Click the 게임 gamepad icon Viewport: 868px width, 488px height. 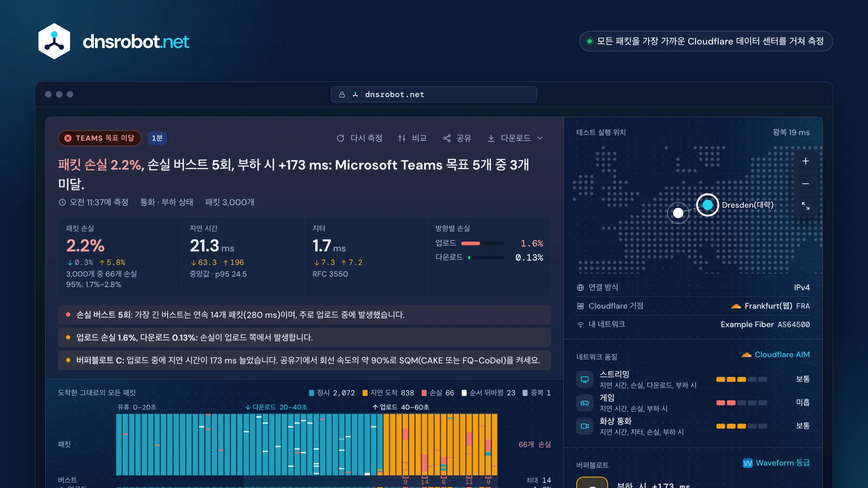(585, 403)
